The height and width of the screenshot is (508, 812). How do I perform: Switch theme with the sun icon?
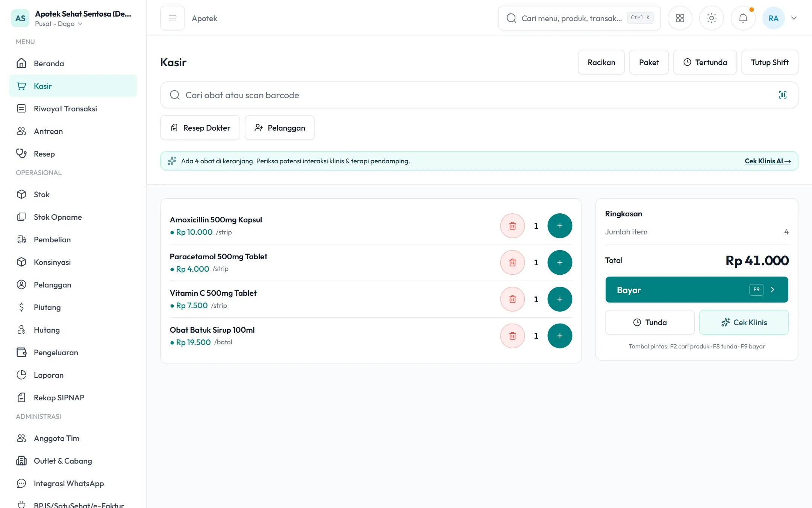[x=711, y=18]
